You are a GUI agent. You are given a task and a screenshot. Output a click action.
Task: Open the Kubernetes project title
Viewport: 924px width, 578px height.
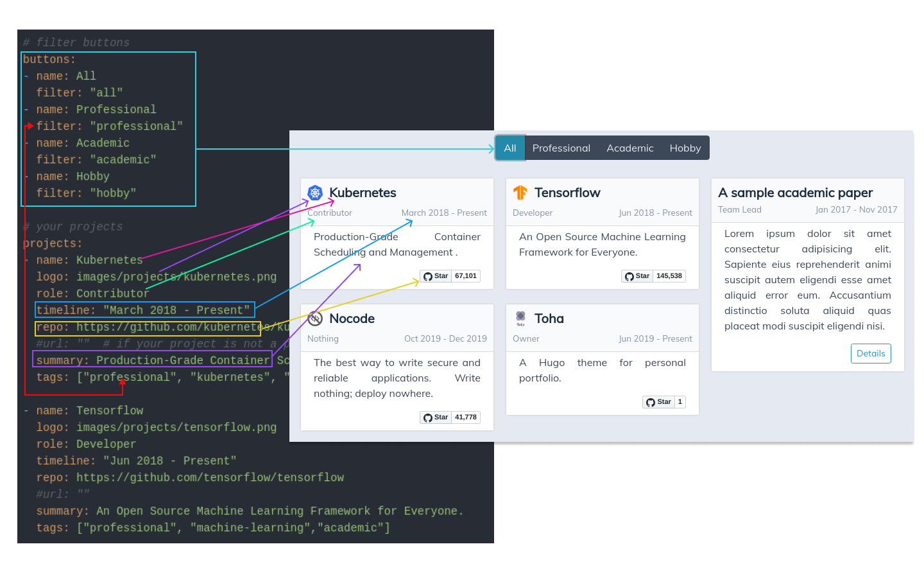[x=363, y=193]
